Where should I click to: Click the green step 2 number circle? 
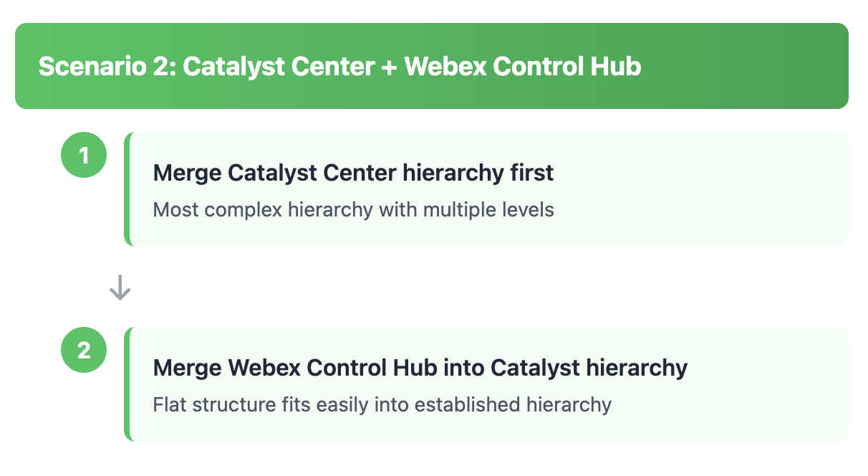[x=84, y=350]
